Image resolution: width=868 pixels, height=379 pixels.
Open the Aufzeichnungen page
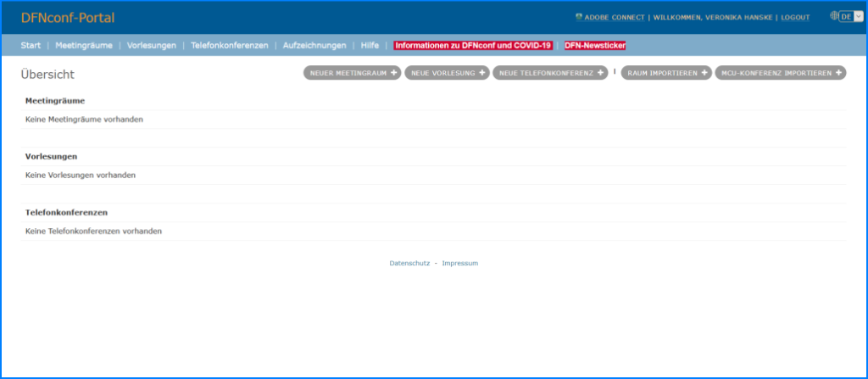[x=314, y=45]
